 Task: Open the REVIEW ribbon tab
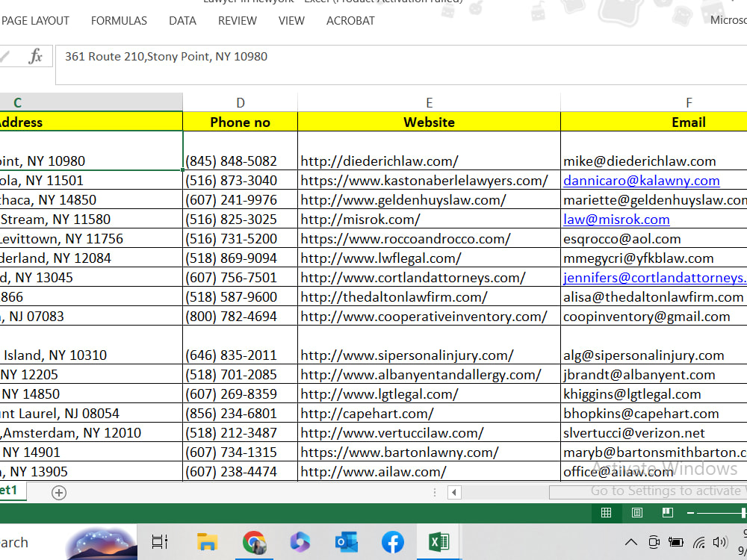[238, 21]
